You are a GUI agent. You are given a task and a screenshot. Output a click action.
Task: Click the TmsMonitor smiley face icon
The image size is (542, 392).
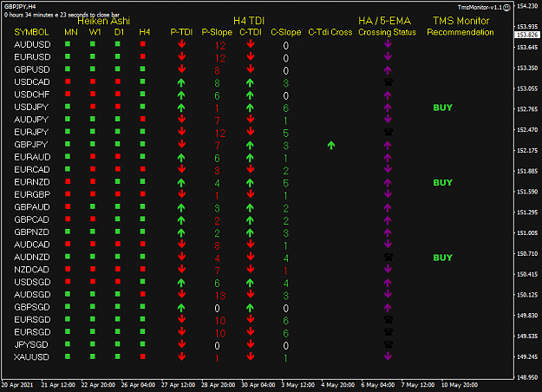coord(506,8)
